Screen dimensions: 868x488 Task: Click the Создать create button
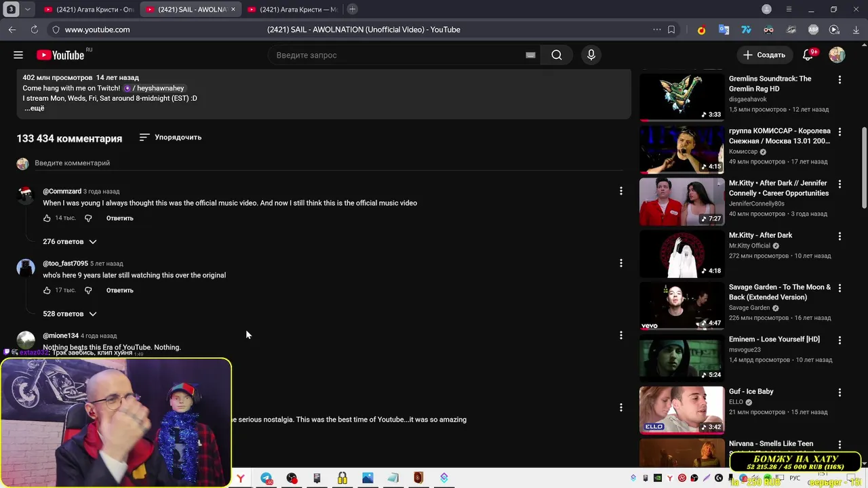[x=764, y=55]
